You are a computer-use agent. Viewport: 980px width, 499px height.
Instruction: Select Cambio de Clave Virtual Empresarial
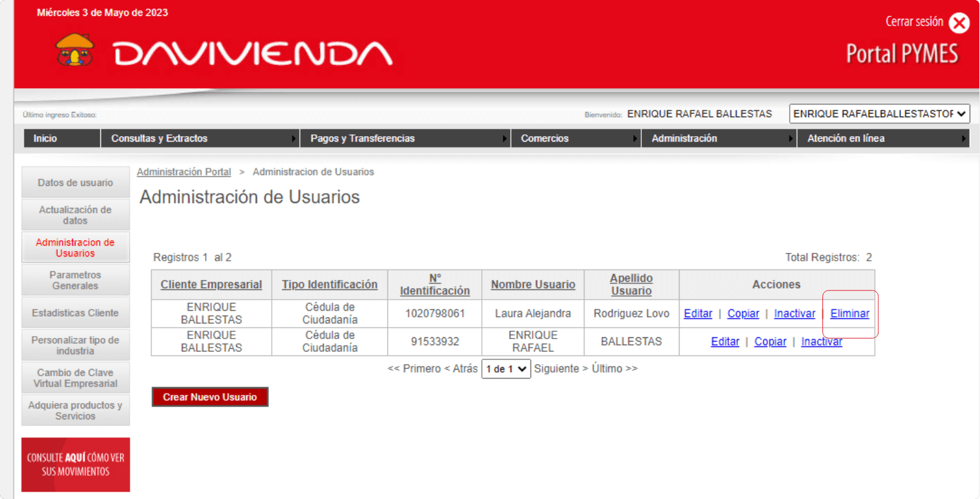(x=75, y=378)
